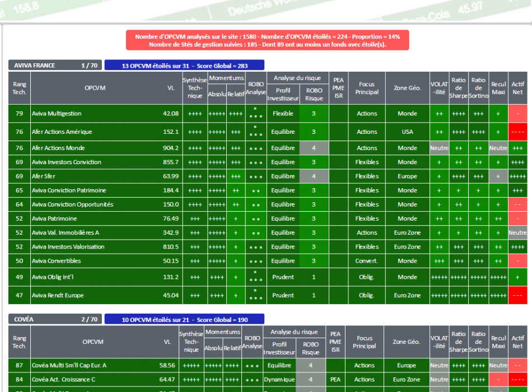Image resolution: width=532 pixels, height=392 pixels.
Task: Click Zone Géo. header in Covéa table
Action: [407, 342]
